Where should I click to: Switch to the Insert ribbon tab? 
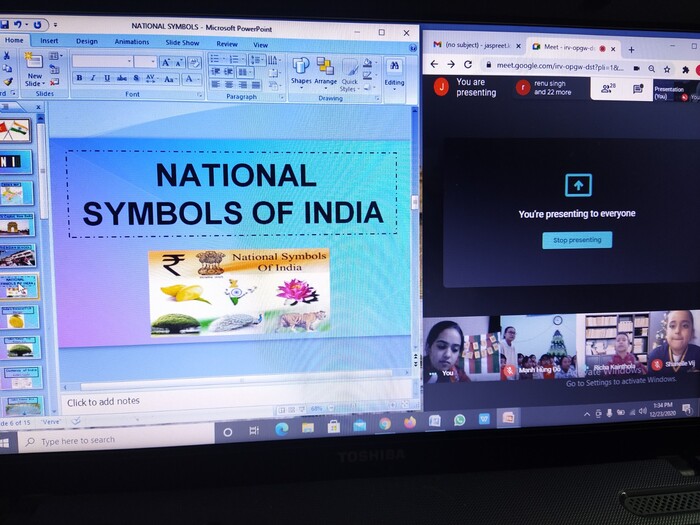49,41
